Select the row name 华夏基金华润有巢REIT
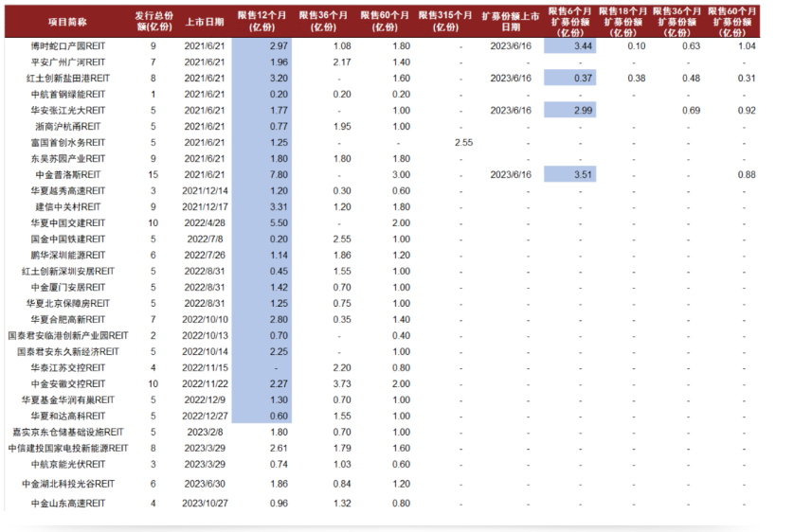Image resolution: width=794 pixels, height=532 pixels. pyautogui.click(x=68, y=400)
